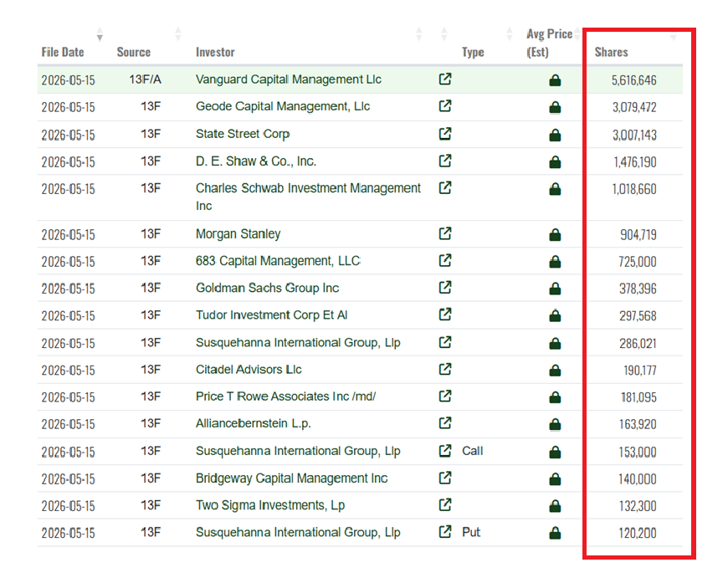
Task: Open Charles Schwab Investment Management Inc link
Action: coord(308,197)
